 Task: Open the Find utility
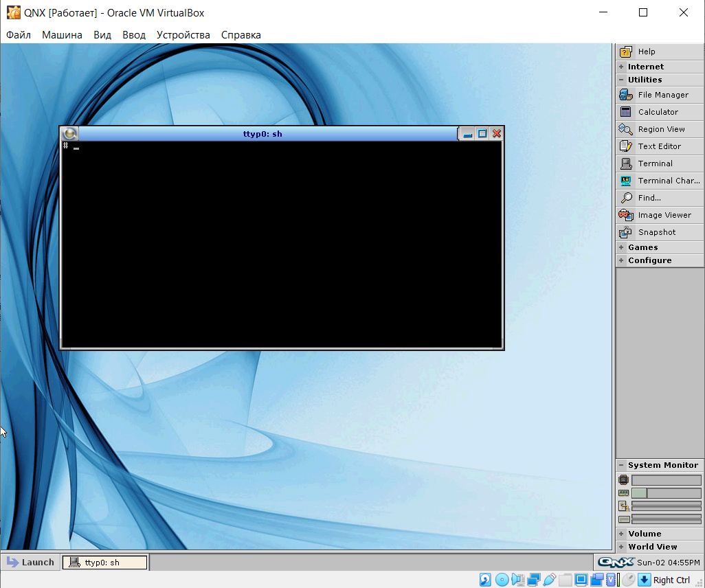pos(659,198)
